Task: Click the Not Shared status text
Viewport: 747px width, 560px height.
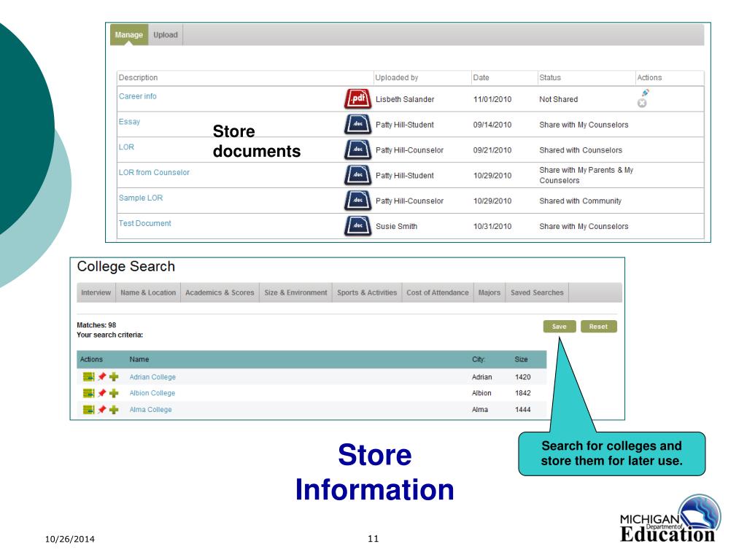Action: [558, 99]
